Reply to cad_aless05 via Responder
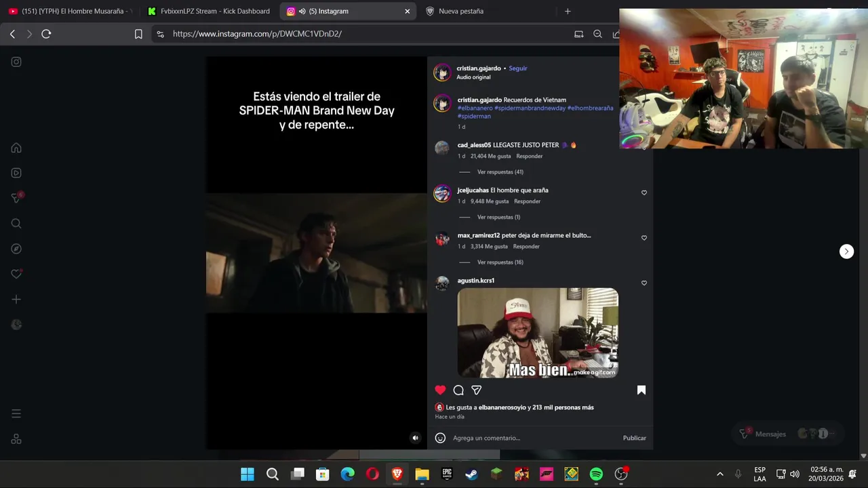This screenshot has width=868, height=488. tap(530, 156)
